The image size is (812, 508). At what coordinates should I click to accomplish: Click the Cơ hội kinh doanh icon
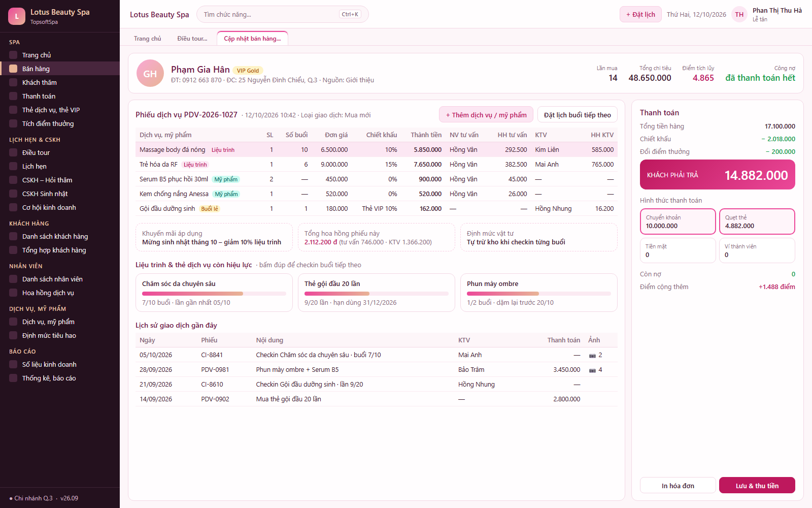click(x=13, y=207)
